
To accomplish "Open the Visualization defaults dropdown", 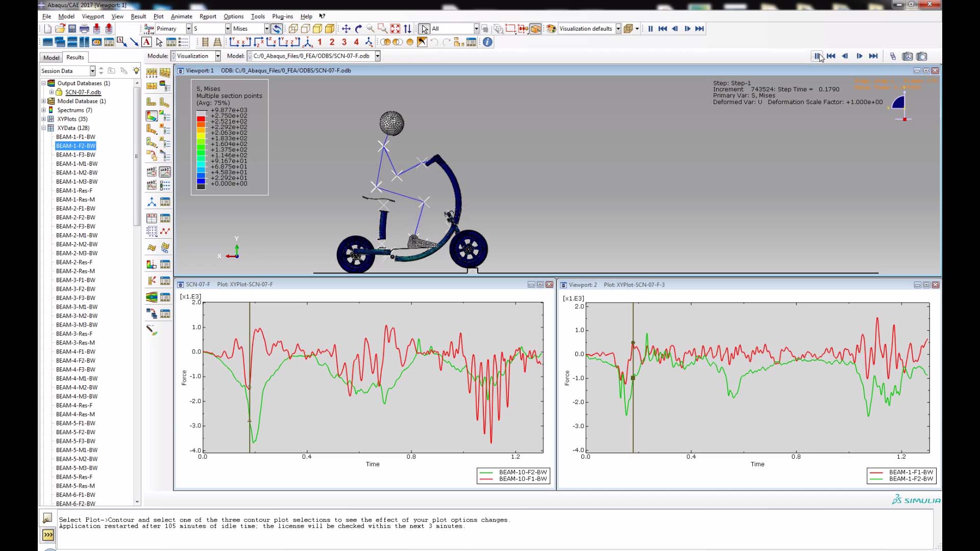I will (x=590, y=29).
